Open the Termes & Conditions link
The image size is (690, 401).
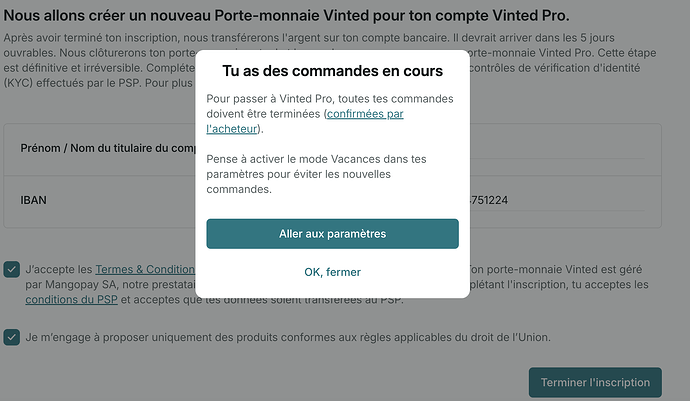(x=145, y=269)
